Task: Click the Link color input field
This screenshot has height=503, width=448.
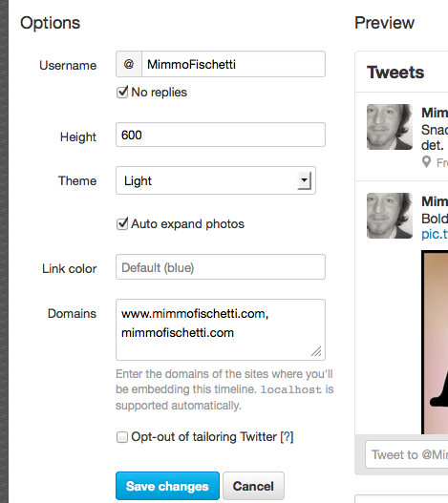Action: [221, 267]
